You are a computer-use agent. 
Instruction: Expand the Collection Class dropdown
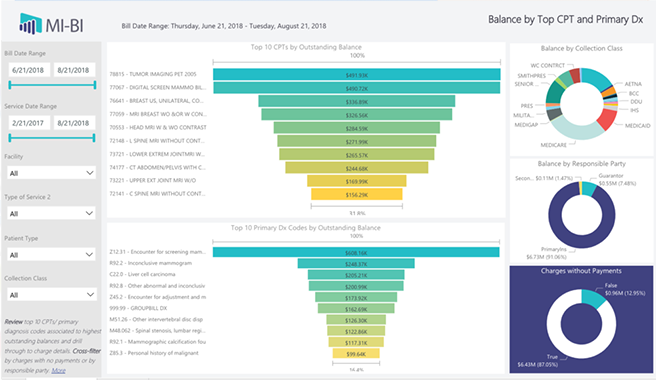[51, 295]
